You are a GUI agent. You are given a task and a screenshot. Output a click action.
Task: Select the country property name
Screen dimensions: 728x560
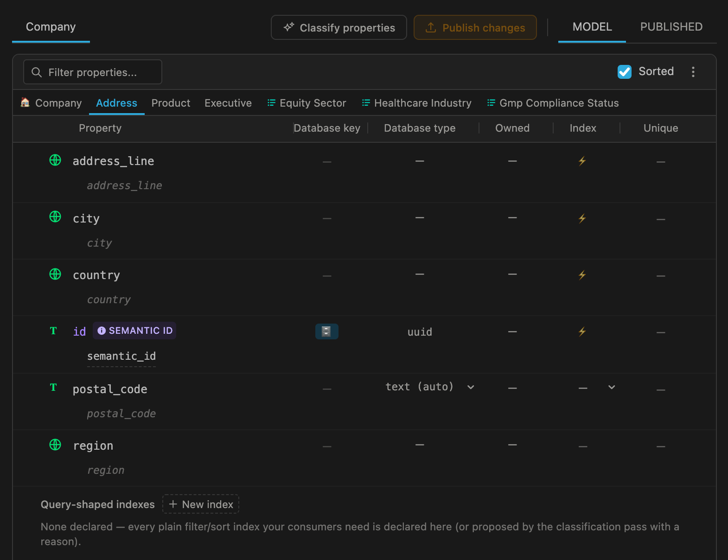(96, 275)
